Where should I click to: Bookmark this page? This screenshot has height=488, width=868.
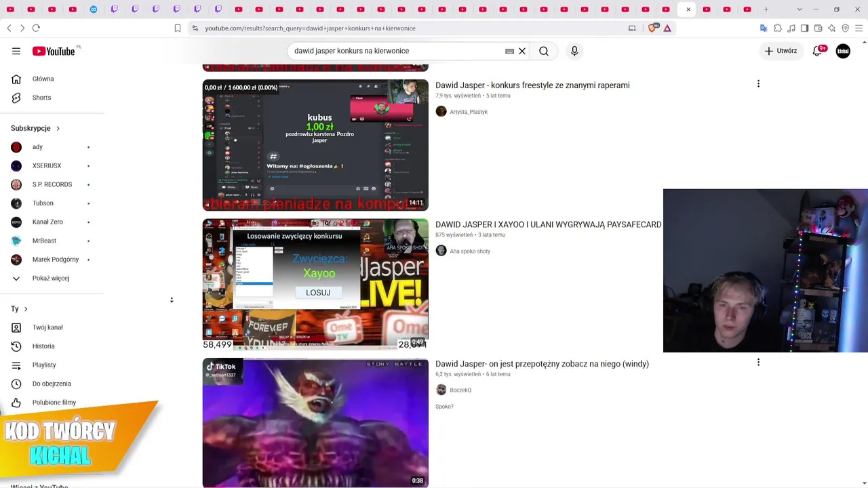[x=178, y=28]
